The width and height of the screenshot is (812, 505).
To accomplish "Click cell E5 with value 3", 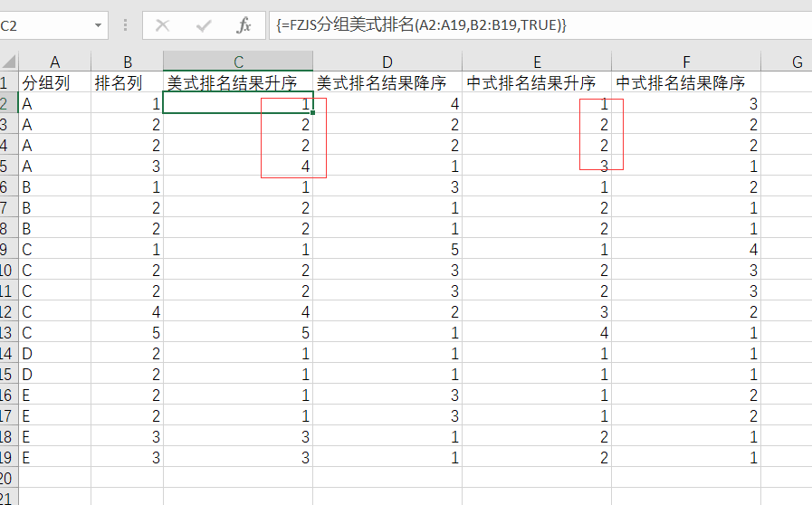I will click(537, 167).
